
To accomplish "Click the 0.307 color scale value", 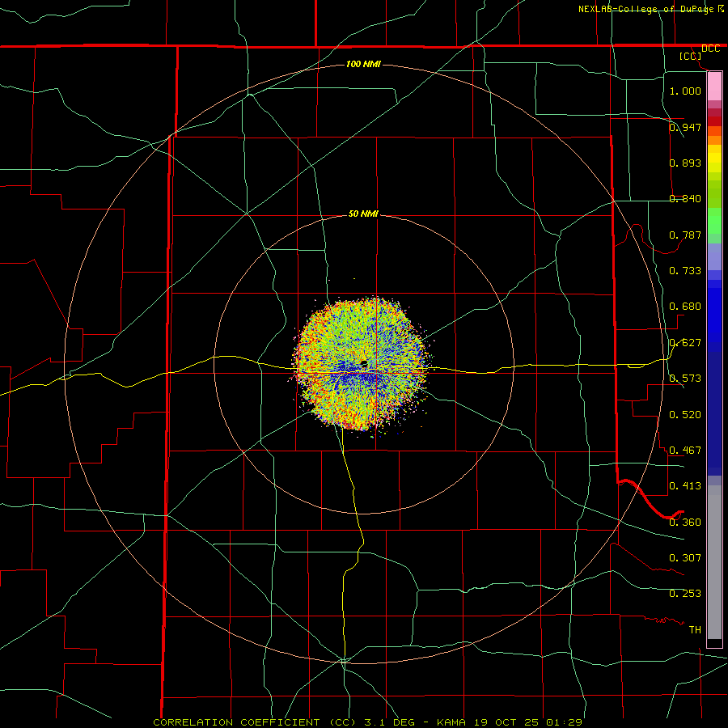I will click(x=685, y=558).
